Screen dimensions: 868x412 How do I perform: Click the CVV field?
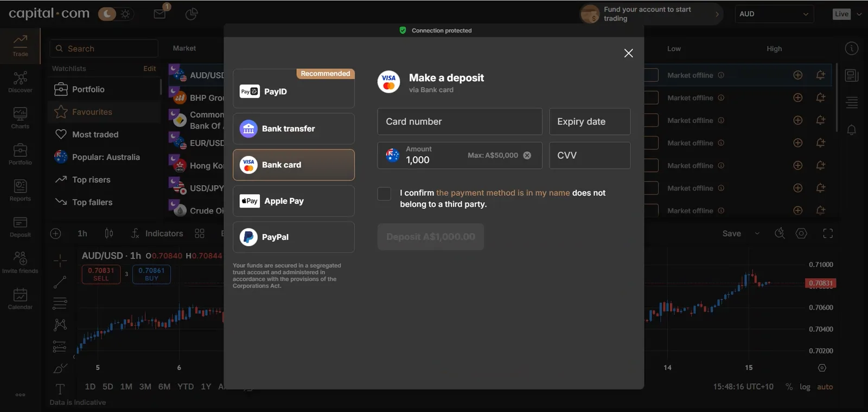point(590,156)
